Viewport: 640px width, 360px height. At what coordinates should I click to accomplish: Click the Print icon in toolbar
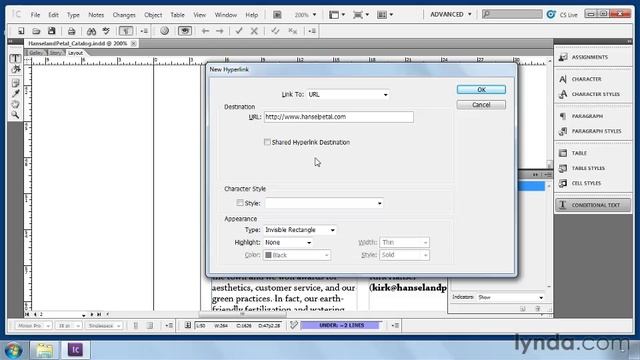[x=71, y=31]
